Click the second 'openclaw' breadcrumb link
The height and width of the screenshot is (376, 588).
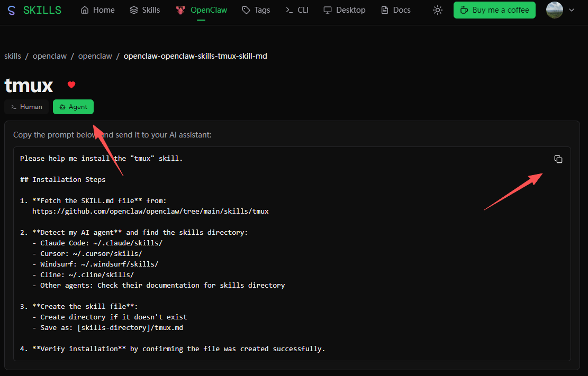[95, 56]
